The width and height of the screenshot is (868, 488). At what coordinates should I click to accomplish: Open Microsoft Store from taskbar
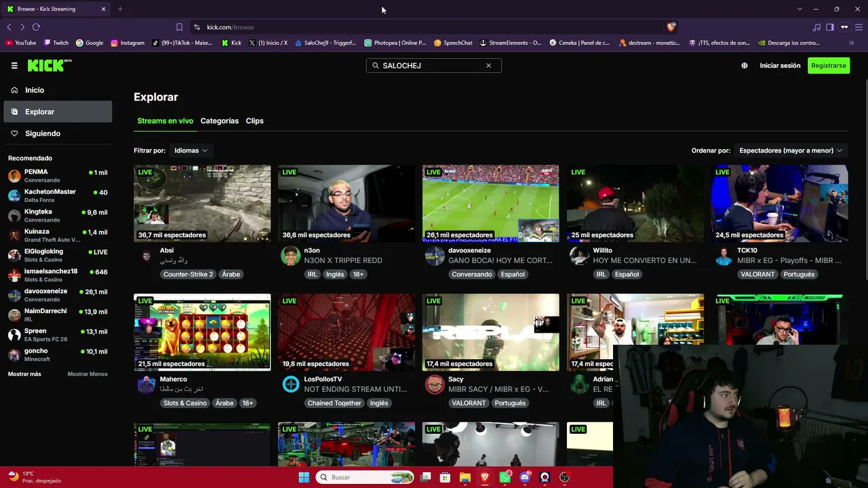point(445,477)
